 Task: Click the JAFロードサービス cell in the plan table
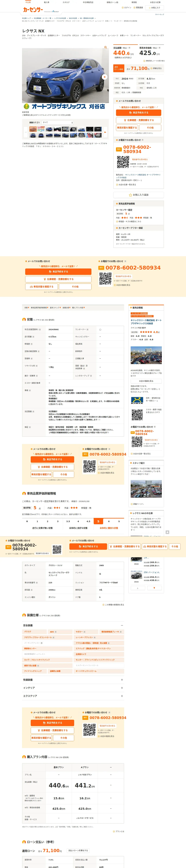pyautogui.click(x=85, y=818)
